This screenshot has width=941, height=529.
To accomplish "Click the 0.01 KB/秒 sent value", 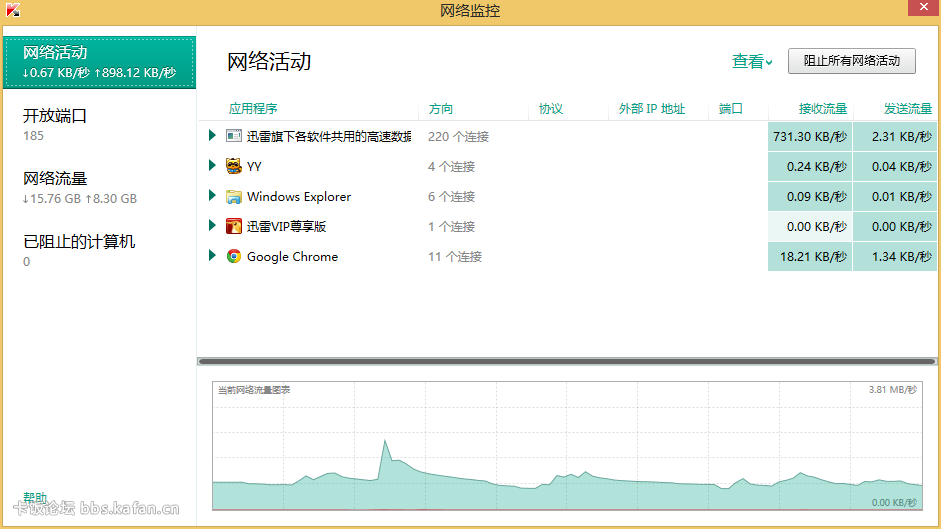I will (x=895, y=197).
